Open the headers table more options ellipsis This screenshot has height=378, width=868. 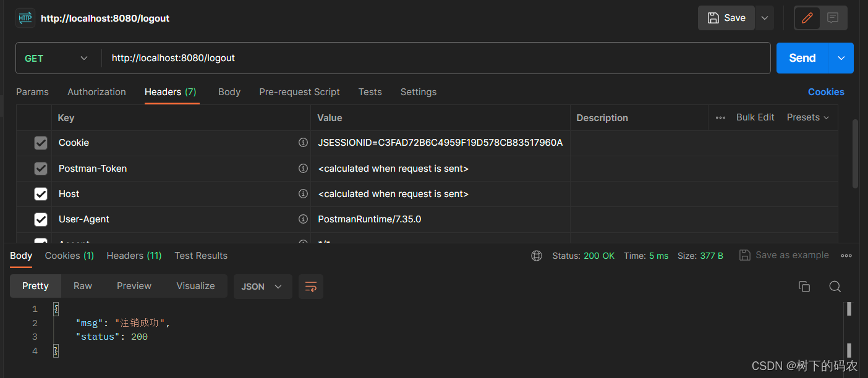720,117
